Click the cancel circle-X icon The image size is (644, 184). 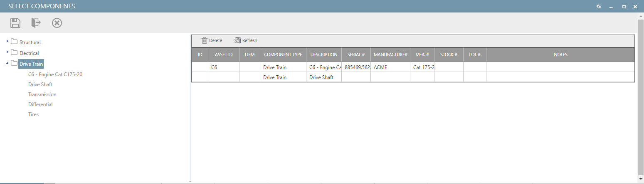click(57, 23)
